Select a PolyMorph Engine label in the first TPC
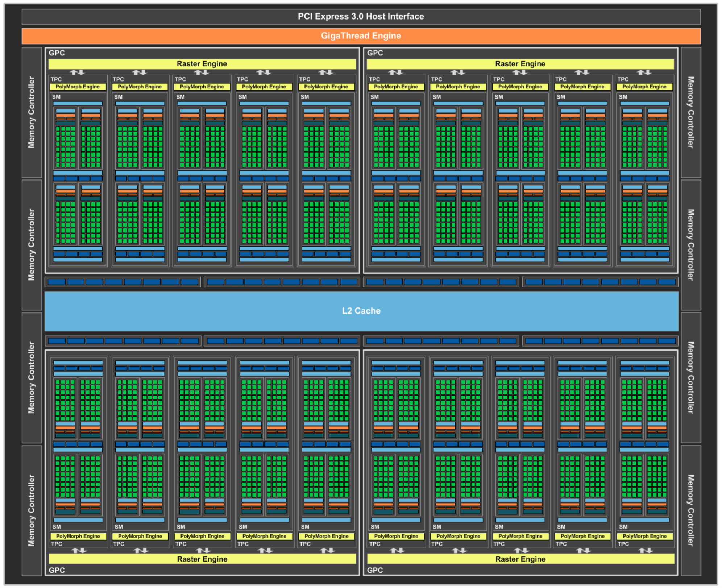The height and width of the screenshot is (588, 722). [77, 87]
